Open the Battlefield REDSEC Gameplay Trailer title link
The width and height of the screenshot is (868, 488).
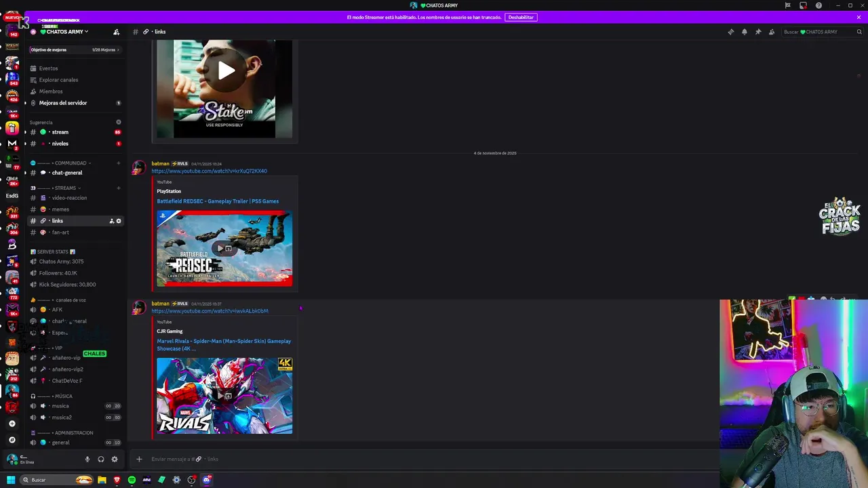pyautogui.click(x=218, y=201)
